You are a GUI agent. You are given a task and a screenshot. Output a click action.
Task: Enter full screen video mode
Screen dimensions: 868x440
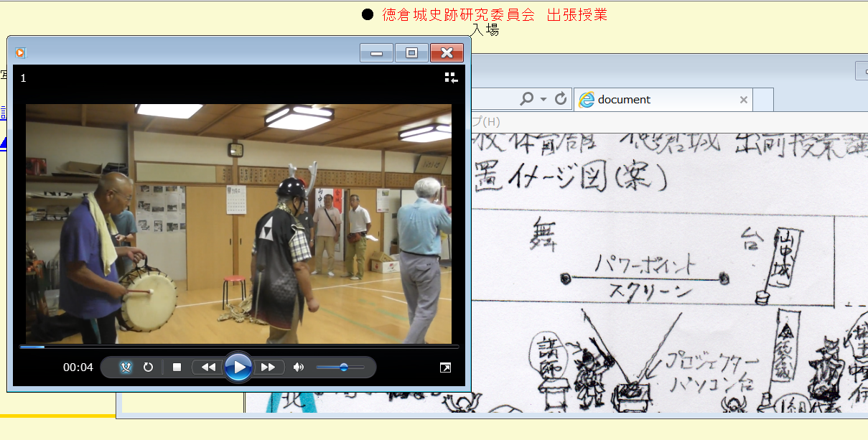point(445,368)
